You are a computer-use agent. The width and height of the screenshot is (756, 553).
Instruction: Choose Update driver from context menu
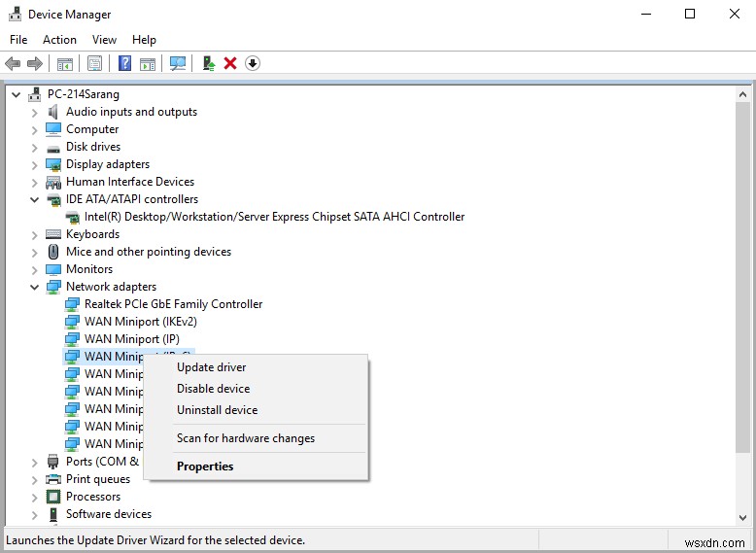(256, 367)
